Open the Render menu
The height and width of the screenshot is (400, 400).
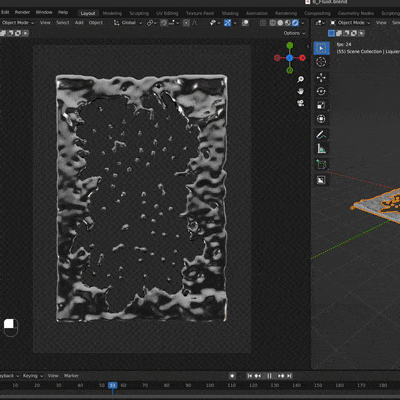click(x=22, y=12)
